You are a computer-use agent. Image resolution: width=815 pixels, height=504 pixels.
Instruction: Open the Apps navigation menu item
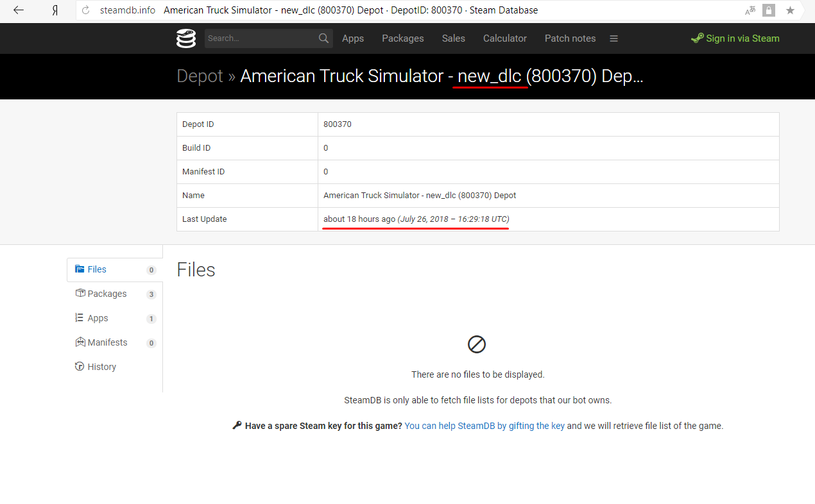click(353, 38)
